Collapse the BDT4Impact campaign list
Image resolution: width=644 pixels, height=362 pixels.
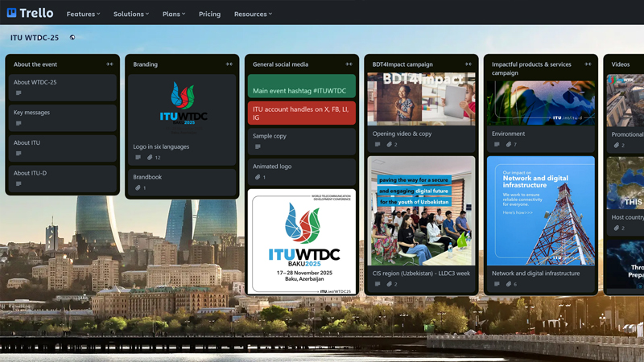point(469,64)
